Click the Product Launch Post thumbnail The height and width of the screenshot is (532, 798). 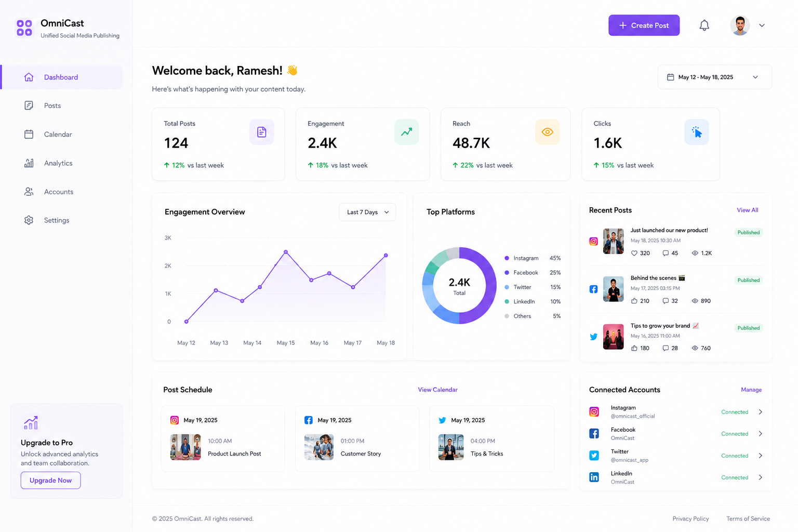pyautogui.click(x=185, y=447)
